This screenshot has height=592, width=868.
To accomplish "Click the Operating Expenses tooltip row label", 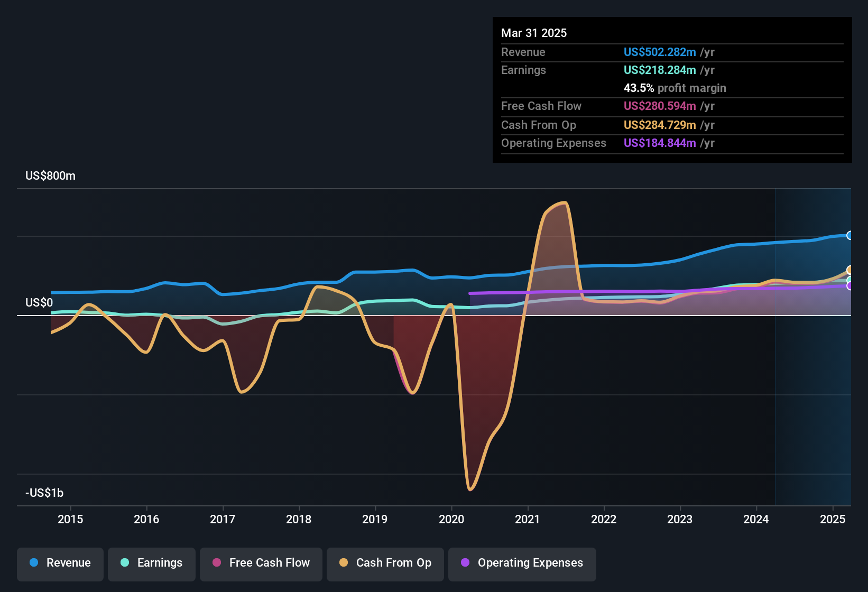I will click(x=553, y=143).
